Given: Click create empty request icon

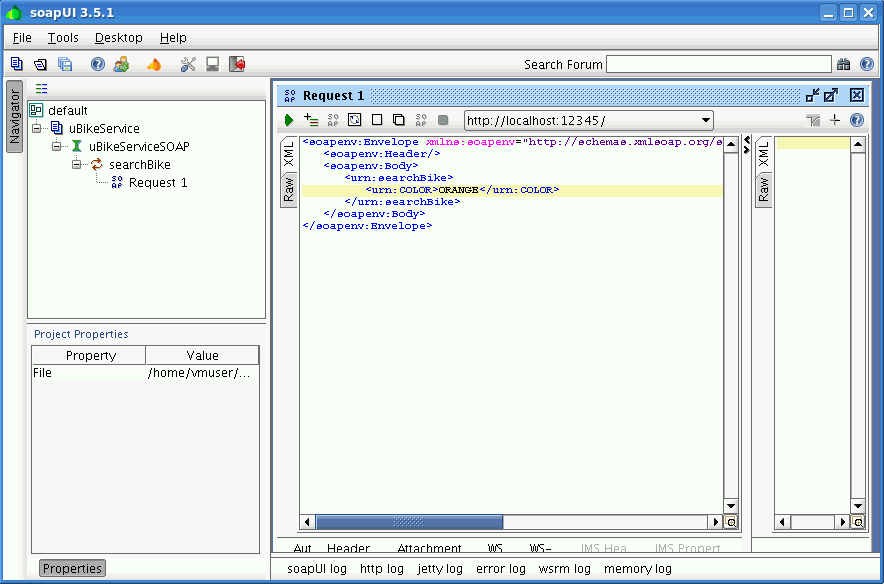Looking at the screenshot, I should coord(377,120).
